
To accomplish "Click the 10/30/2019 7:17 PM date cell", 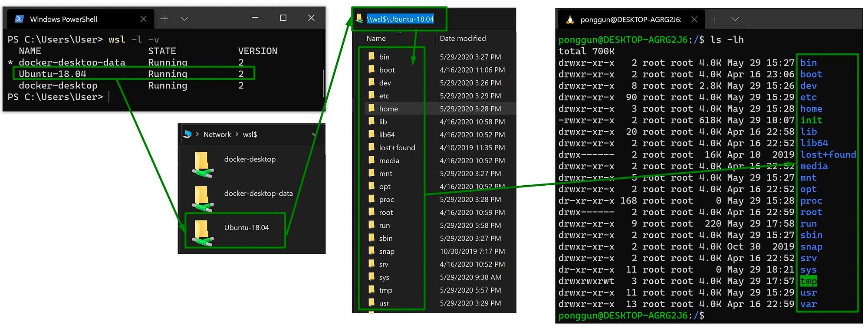I will pos(472,251).
